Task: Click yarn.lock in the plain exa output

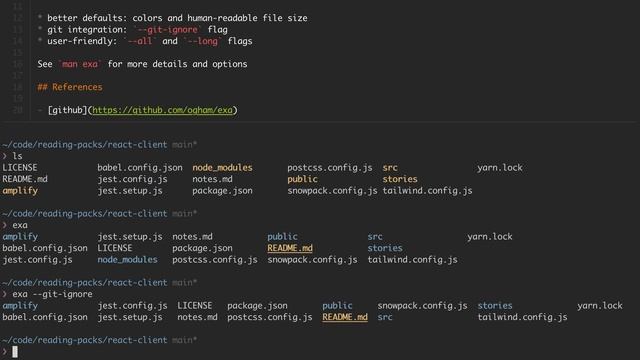Action: (490, 237)
